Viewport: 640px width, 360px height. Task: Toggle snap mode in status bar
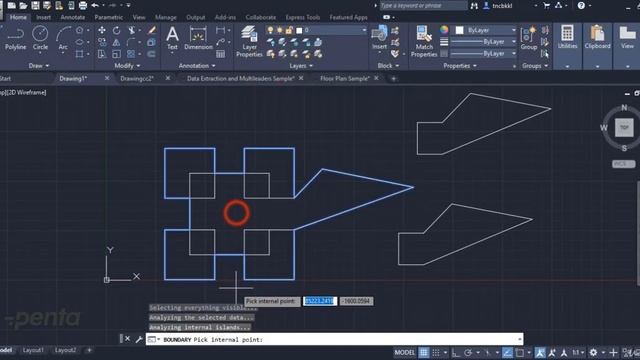(436, 352)
